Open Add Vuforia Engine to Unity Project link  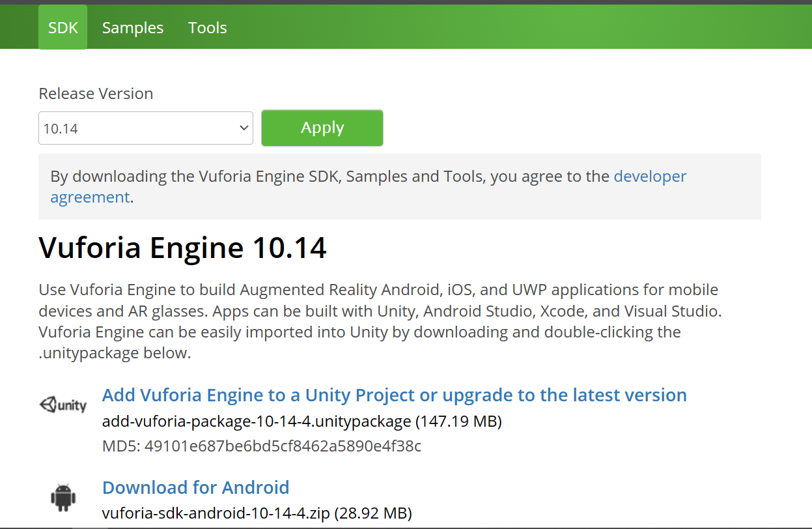click(395, 395)
